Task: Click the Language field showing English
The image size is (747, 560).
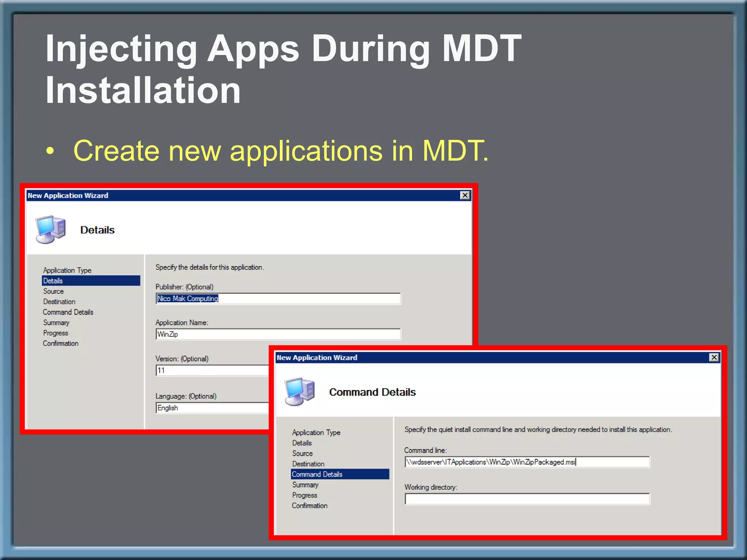Action: pyautogui.click(x=212, y=408)
